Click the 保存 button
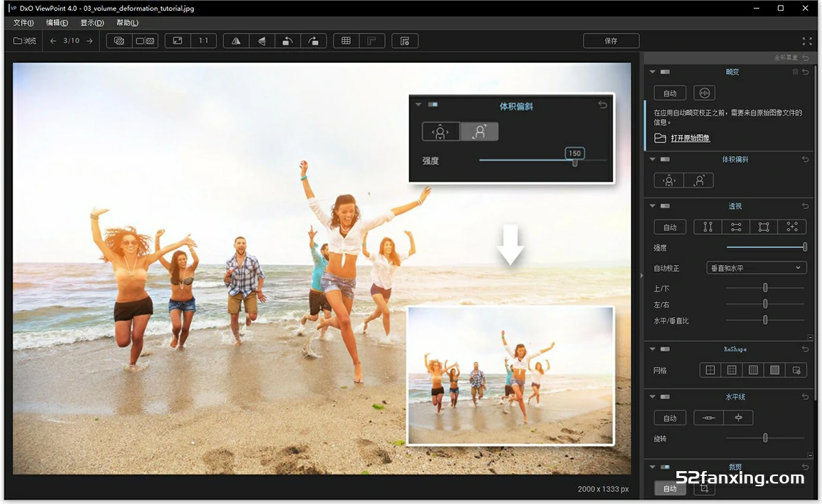This screenshot has width=822, height=504. pos(611,41)
